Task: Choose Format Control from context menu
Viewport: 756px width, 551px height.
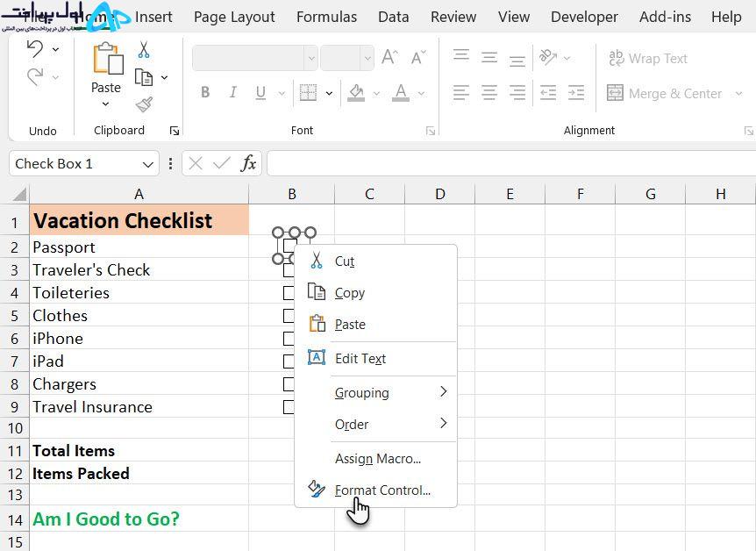Action: pyautogui.click(x=382, y=490)
